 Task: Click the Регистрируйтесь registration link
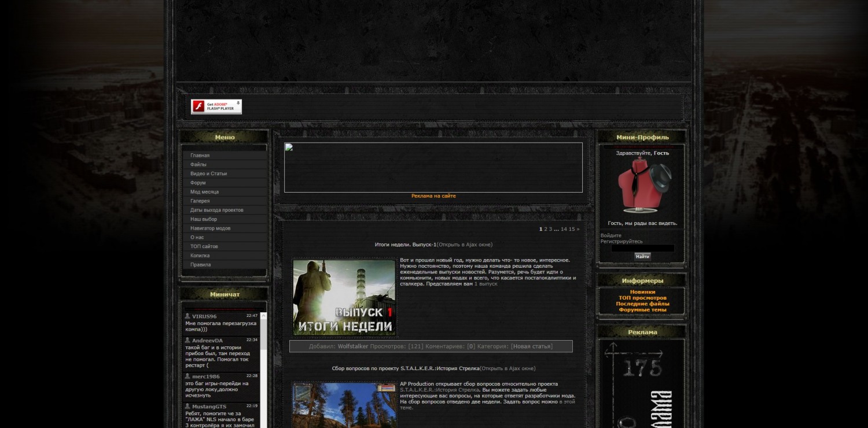coord(621,242)
